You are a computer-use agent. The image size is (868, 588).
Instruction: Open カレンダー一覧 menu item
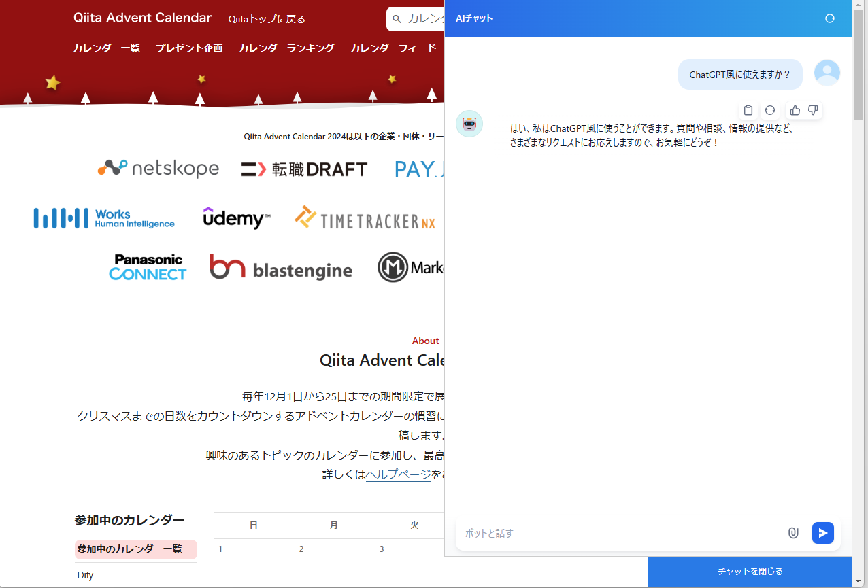106,48
